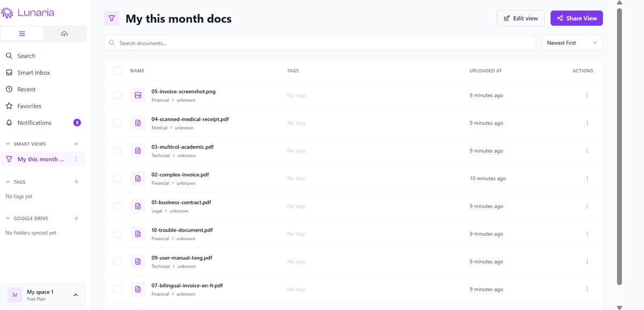This screenshot has width=644, height=310.
Task: Check the 10-trouble-document.pdf checkbox
Action: point(118,234)
